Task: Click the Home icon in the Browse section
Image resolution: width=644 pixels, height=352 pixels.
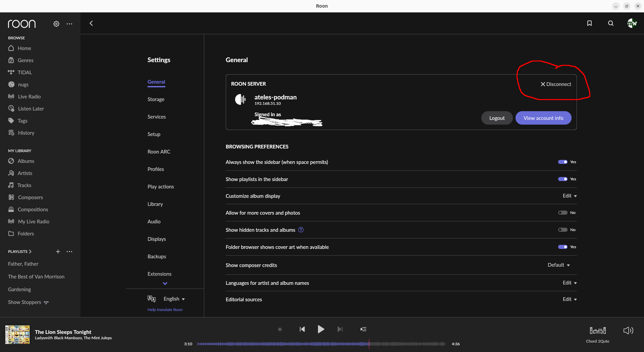Action: coord(11,48)
